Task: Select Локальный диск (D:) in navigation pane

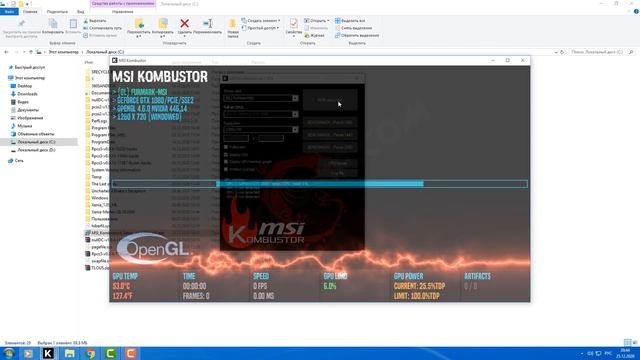Action: (36, 150)
